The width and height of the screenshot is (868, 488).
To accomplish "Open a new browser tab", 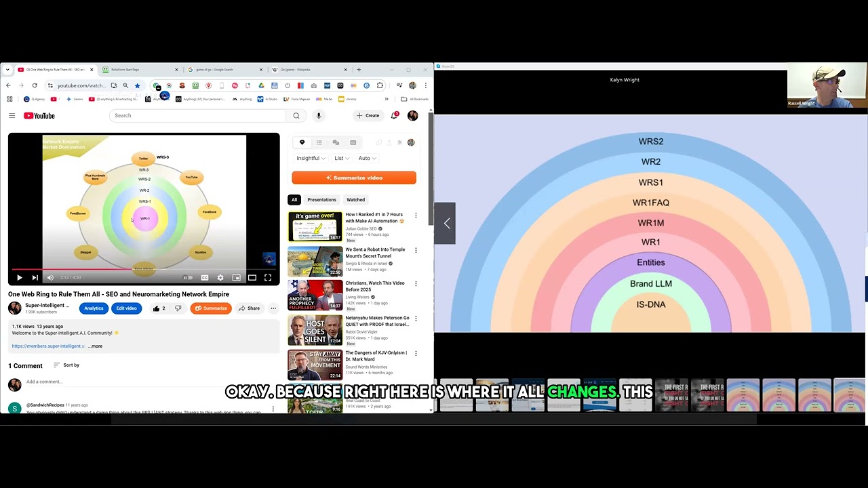I will coord(359,69).
